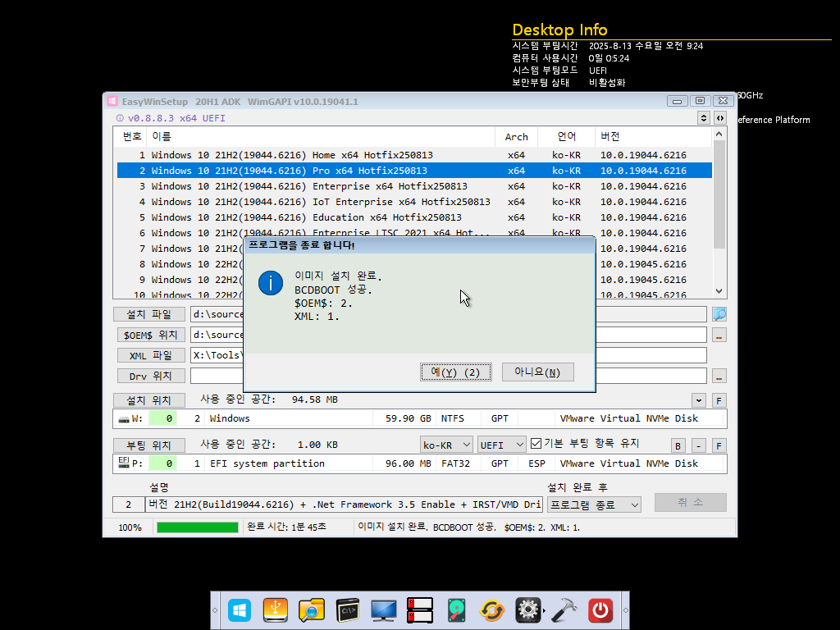Click the B button in boot location row
Viewport: 840px width, 630px height.
678,445
